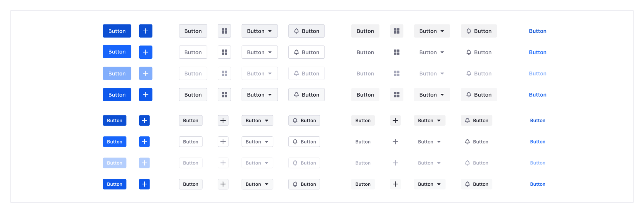
Task: Expand the small Button dropdown in the bottom row
Action: (257, 184)
